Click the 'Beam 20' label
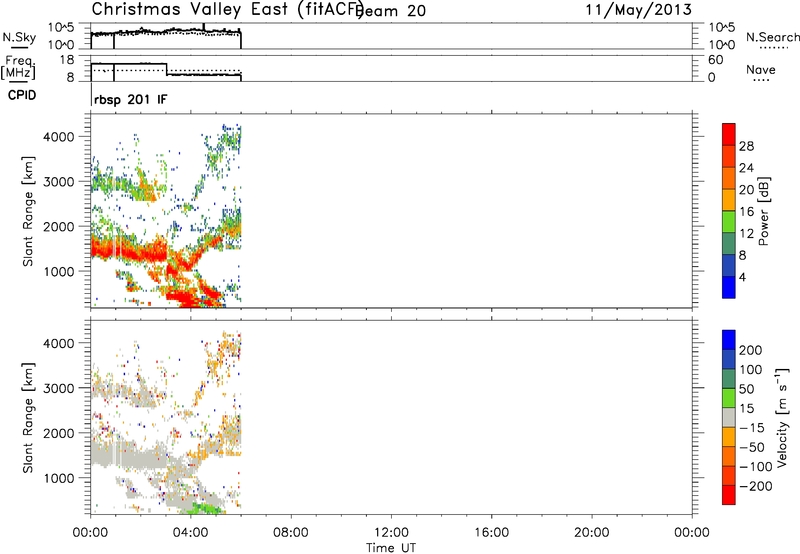This screenshot has height=554, width=800. pyautogui.click(x=390, y=10)
